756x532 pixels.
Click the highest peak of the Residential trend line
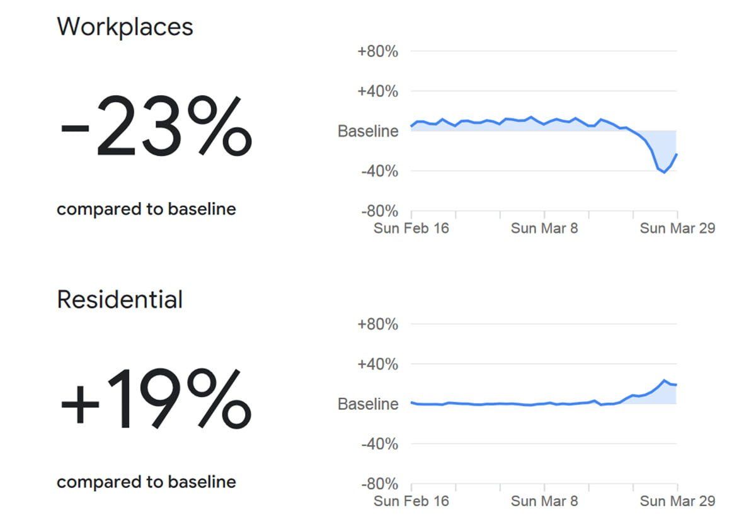pyautogui.click(x=665, y=380)
